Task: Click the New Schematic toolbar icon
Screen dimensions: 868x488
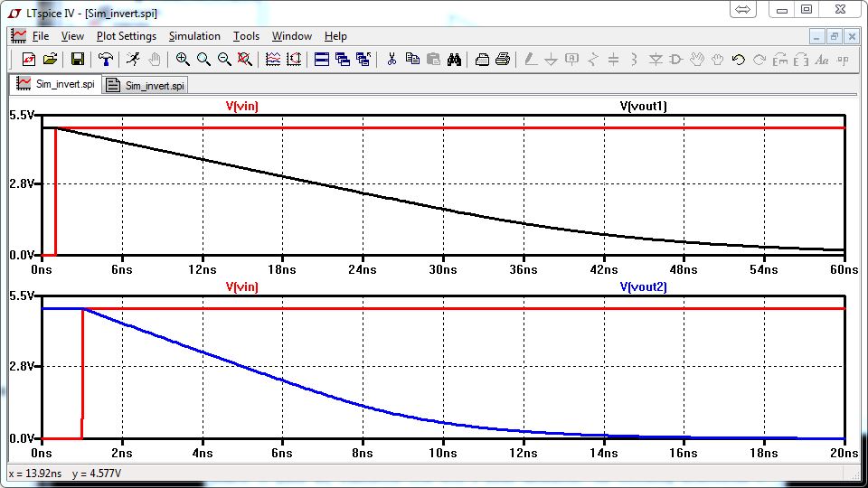Action: click(x=28, y=60)
